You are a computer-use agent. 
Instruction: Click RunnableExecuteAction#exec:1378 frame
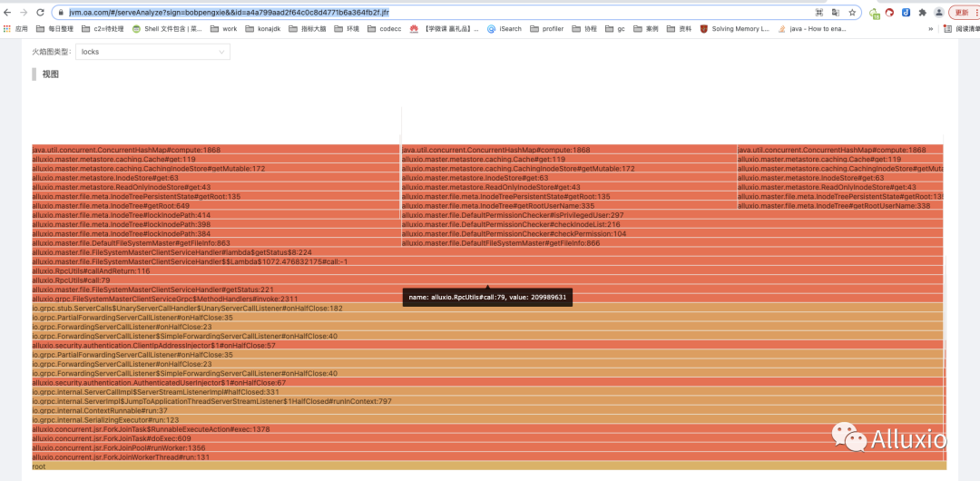pos(489,429)
